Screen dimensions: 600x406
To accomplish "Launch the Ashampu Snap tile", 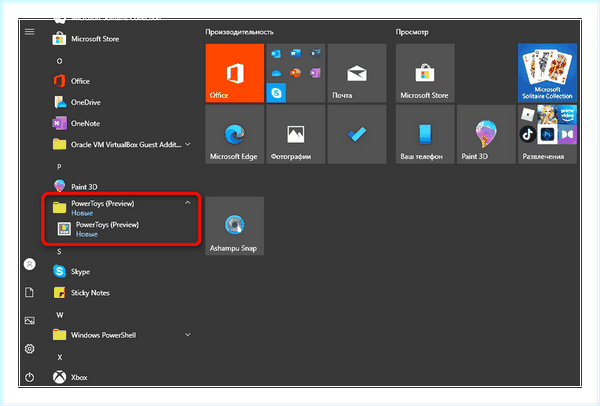I will coord(235,226).
